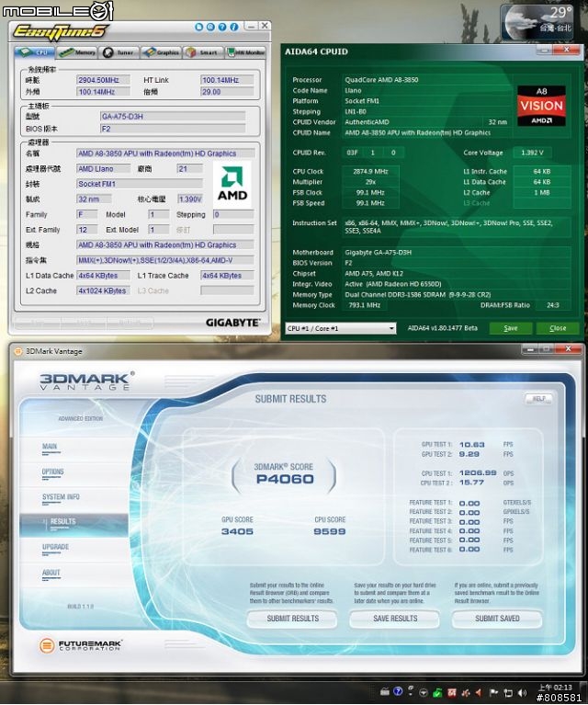Click the SUBMIT RESULTS button
This screenshot has height=705, width=588.
click(293, 619)
